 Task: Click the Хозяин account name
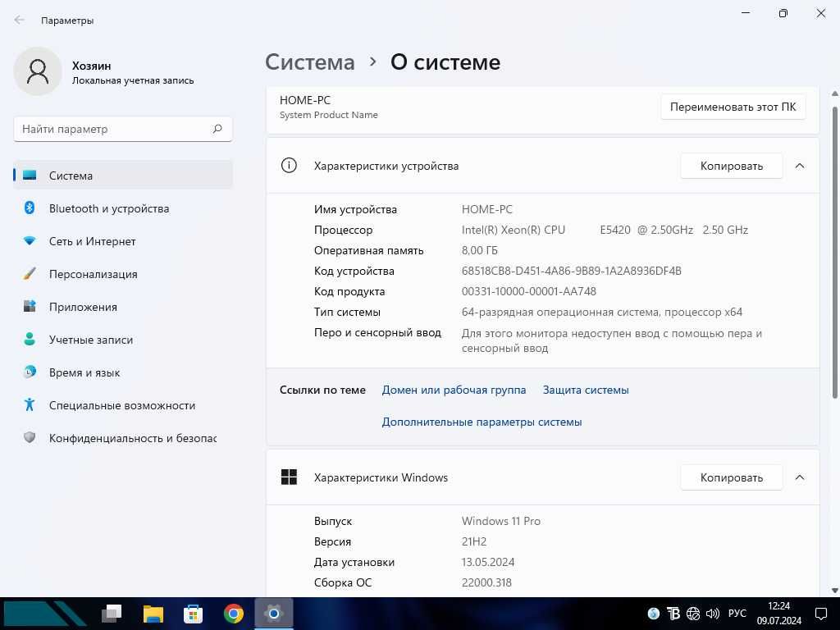[x=92, y=66]
